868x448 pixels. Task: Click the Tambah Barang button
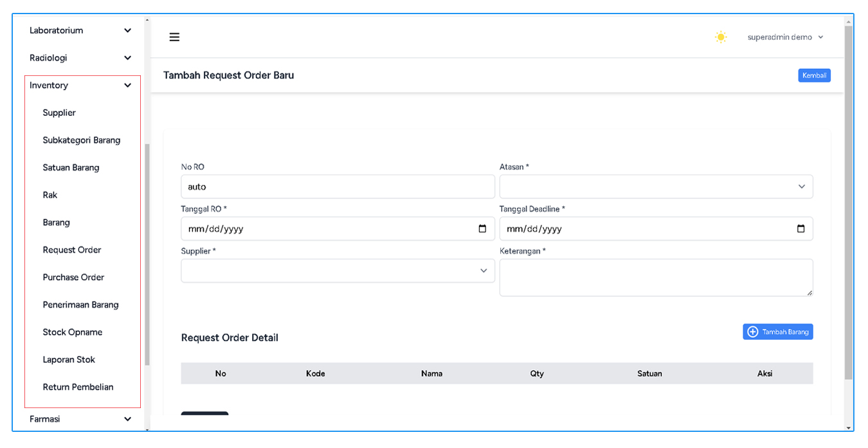click(x=777, y=331)
